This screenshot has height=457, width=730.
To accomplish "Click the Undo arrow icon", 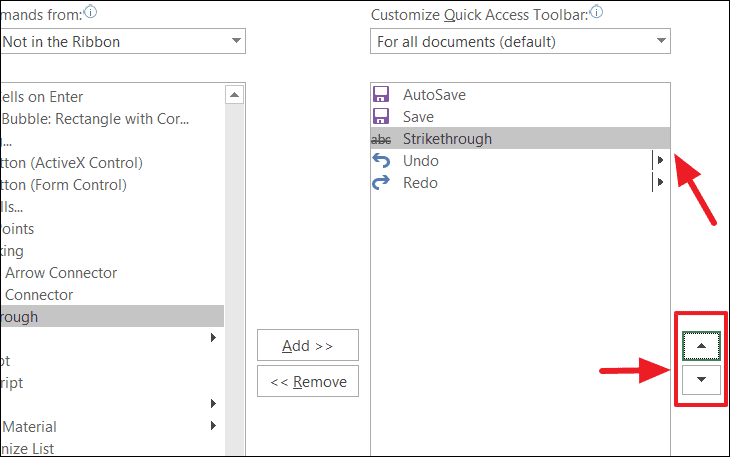I will point(380,161).
